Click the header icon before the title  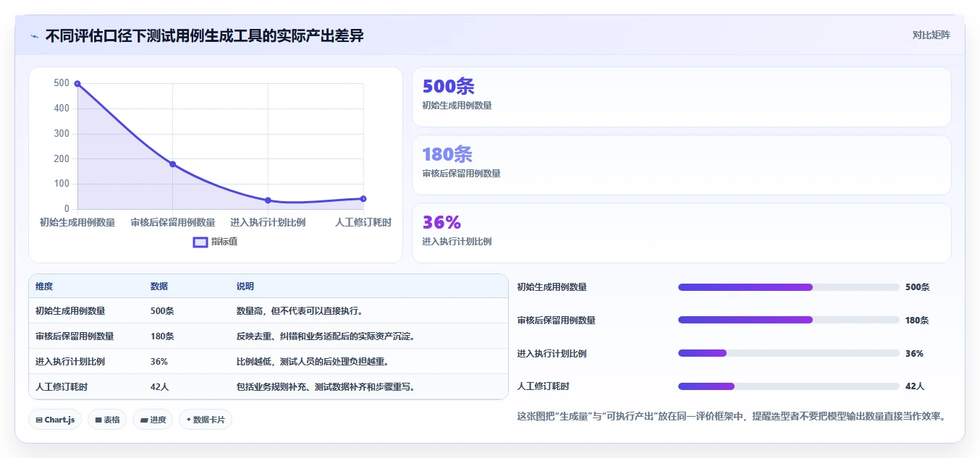(34, 36)
